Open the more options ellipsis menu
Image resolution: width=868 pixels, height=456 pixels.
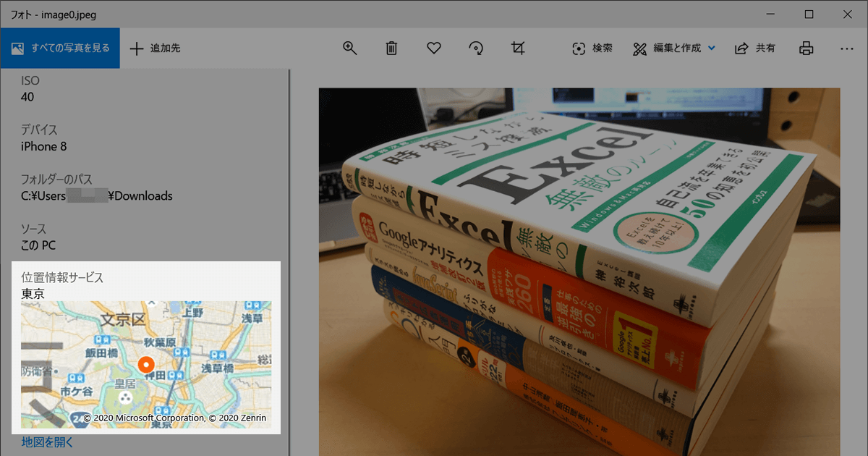tap(848, 48)
